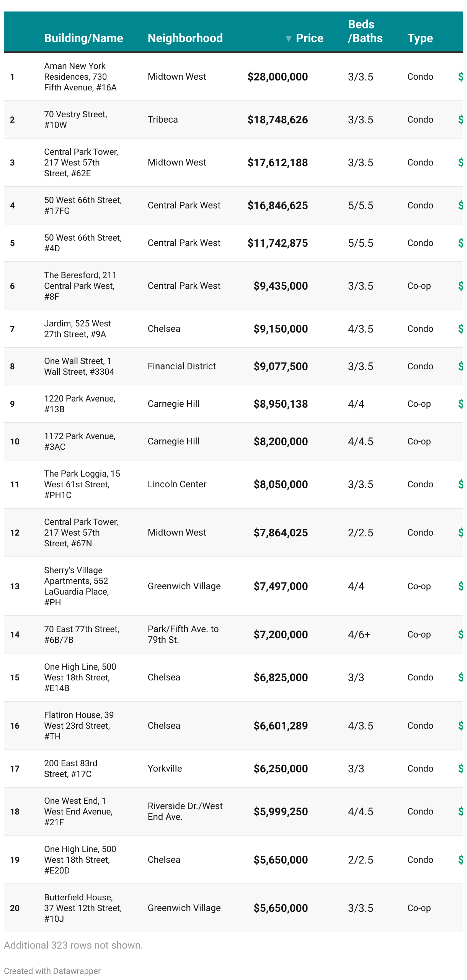Sort table by Building/Name column
467x980 pixels.
tap(83, 38)
